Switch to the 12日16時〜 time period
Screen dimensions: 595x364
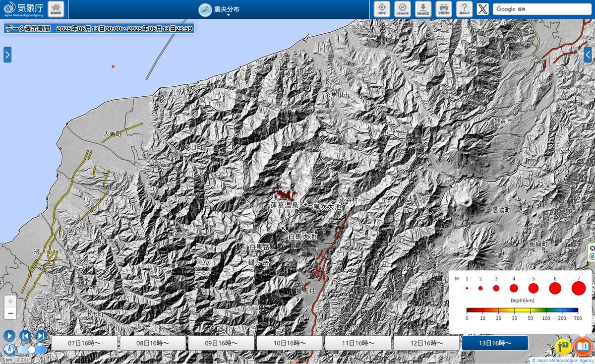(426, 343)
